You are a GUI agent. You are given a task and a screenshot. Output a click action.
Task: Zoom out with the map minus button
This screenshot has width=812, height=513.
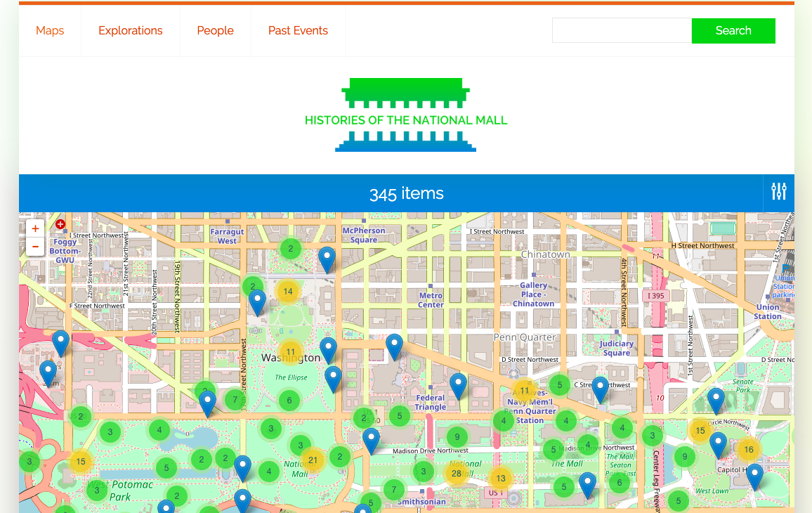coord(35,246)
